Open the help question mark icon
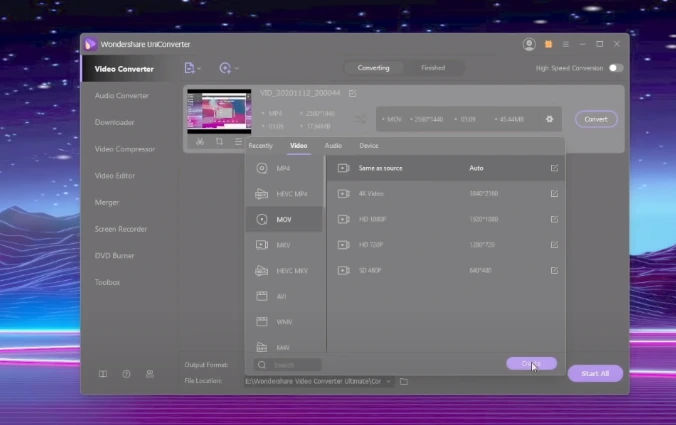The image size is (676, 425). pyautogui.click(x=126, y=374)
